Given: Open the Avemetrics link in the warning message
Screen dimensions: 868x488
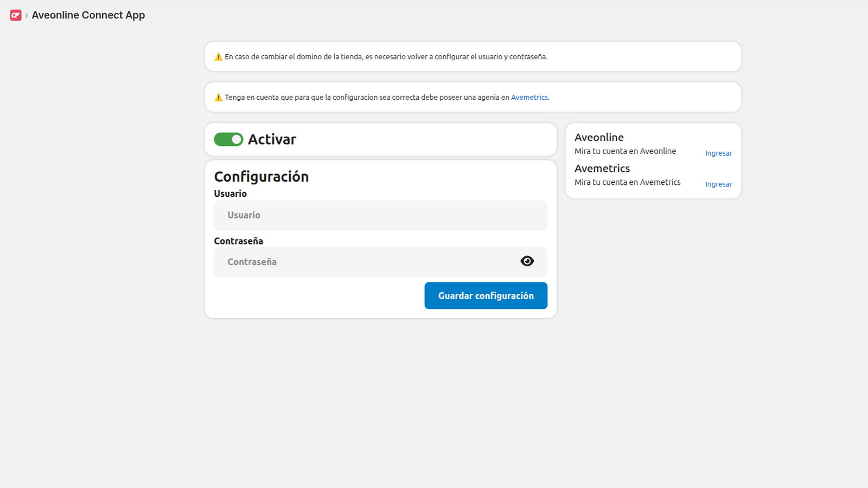Looking at the screenshot, I should pyautogui.click(x=529, y=97).
